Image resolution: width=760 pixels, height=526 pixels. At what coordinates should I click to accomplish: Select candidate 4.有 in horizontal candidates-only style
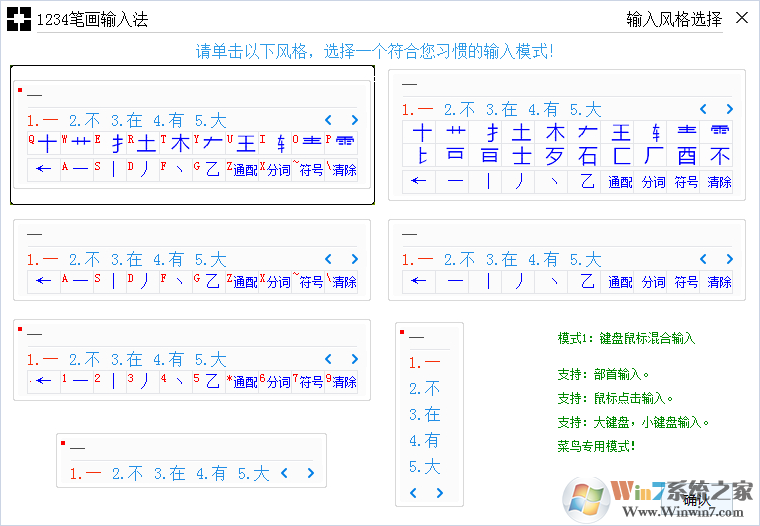pyautogui.click(x=211, y=473)
